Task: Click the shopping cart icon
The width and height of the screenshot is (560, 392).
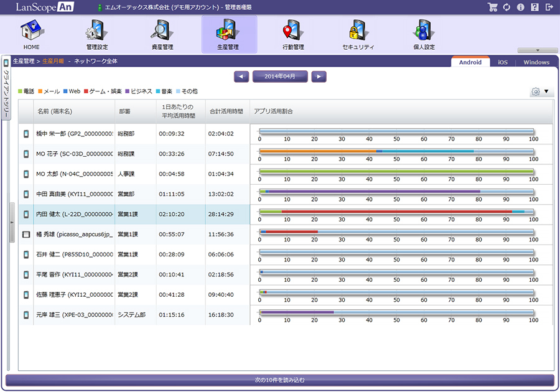Action: click(x=493, y=7)
